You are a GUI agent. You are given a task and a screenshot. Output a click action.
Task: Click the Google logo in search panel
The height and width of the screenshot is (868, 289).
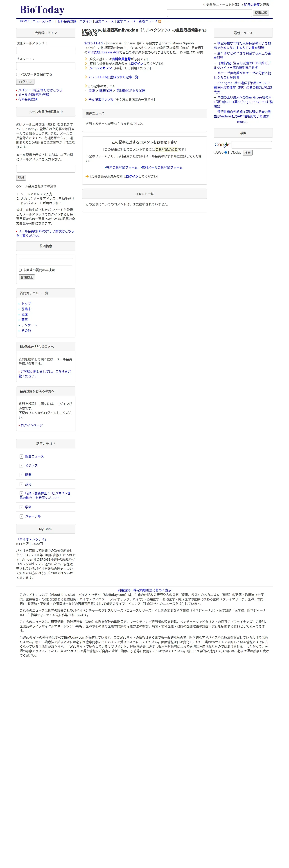pos(222,145)
